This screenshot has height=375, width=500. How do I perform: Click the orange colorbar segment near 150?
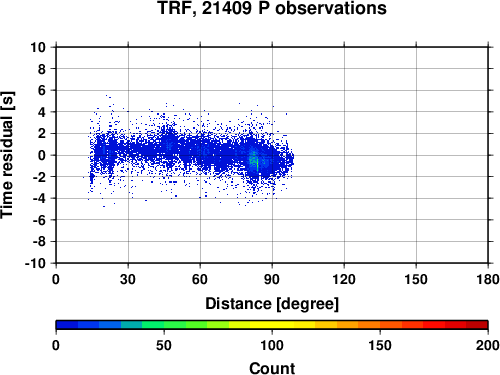[380, 324]
